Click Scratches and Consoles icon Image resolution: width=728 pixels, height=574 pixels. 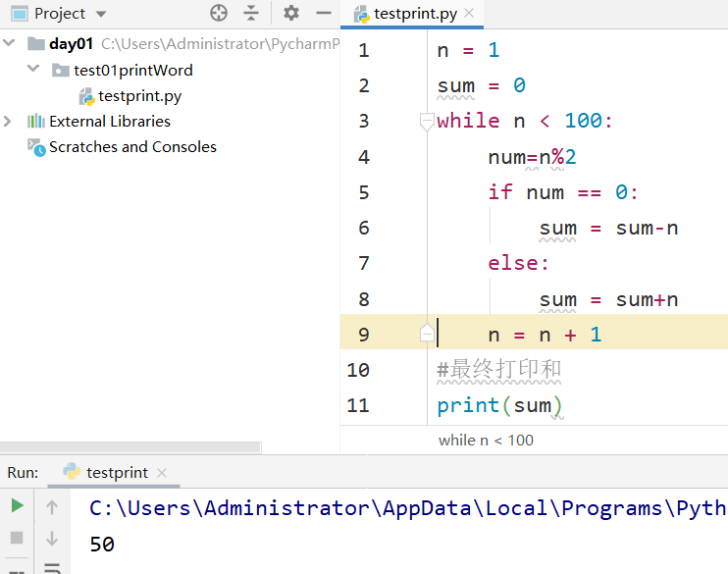pyautogui.click(x=36, y=147)
